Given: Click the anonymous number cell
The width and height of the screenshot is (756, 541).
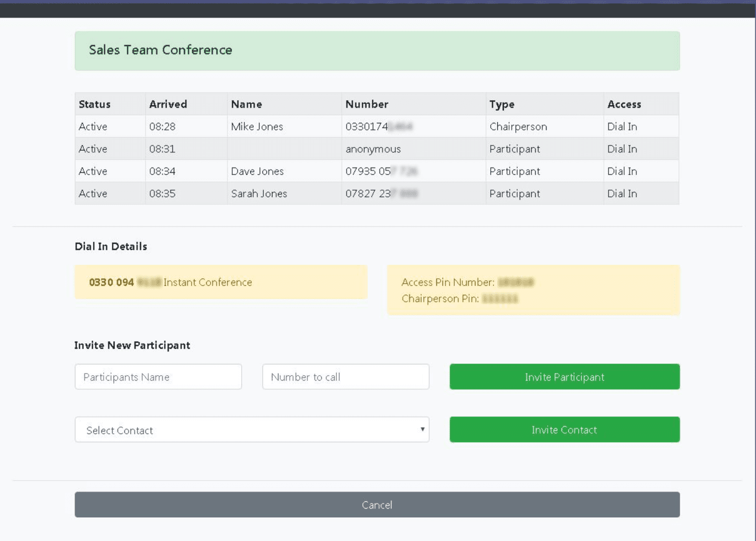Looking at the screenshot, I should coord(373,149).
